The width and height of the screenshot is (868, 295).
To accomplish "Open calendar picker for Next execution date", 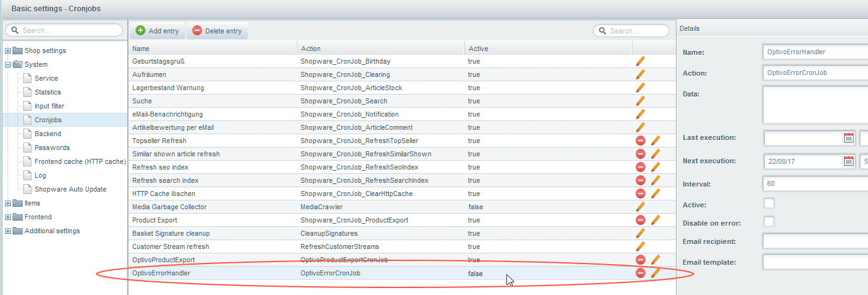I will point(848,161).
